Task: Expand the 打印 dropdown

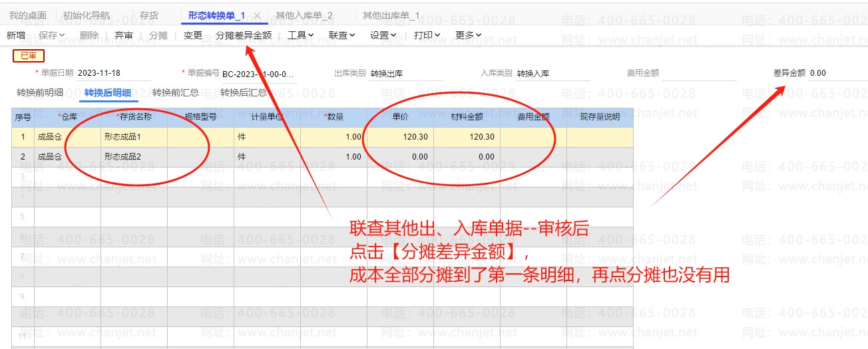Action: point(427,35)
